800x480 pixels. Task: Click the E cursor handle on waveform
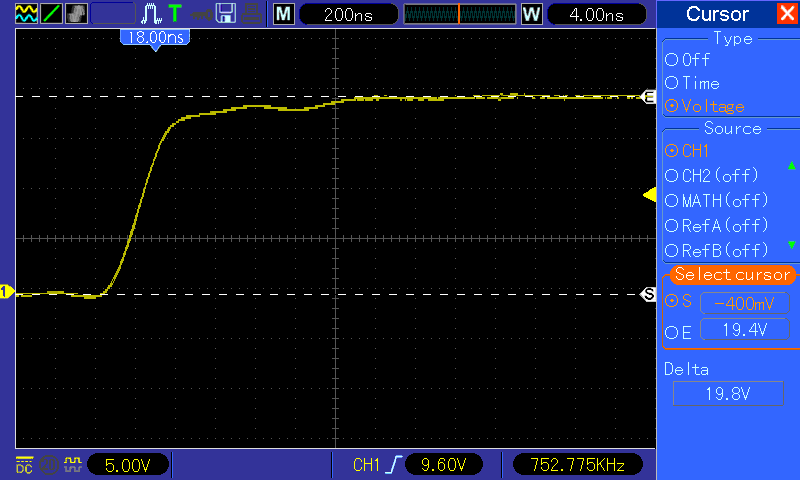(x=648, y=96)
